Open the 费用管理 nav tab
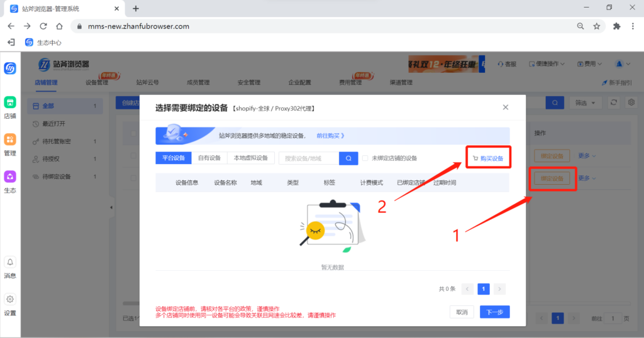Image resolution: width=644 pixels, height=338 pixels. pos(350,82)
